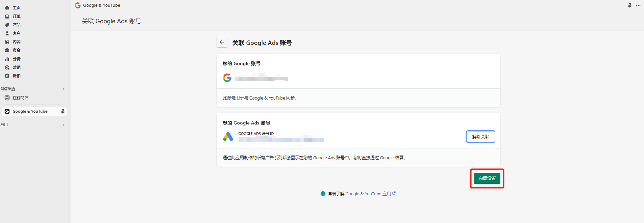Click the customers person icon
Screen dimensions: 644x223
[x=7, y=33]
